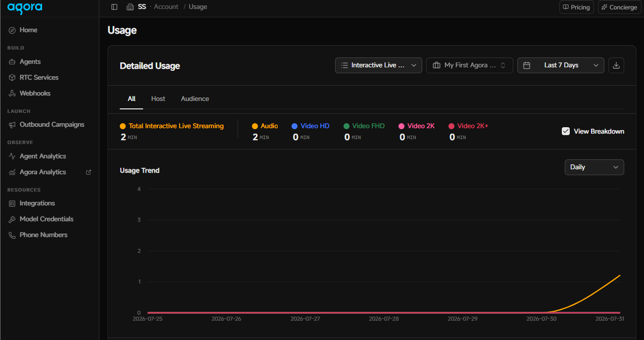Click the pink Video 2K legend dot
The width and height of the screenshot is (644, 340).
coord(401,126)
